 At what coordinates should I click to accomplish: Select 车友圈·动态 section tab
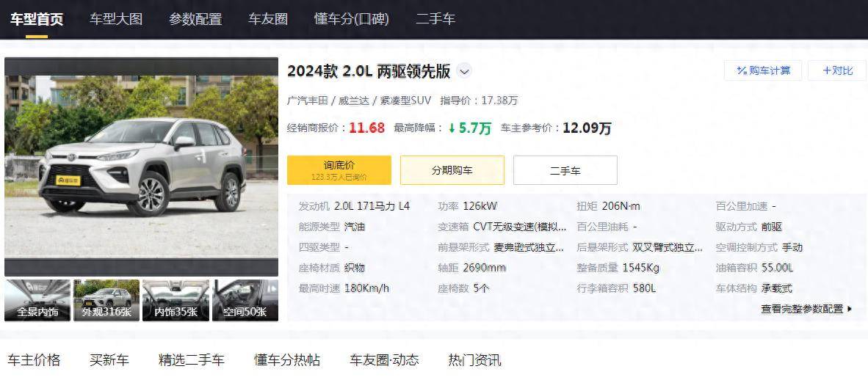(x=384, y=360)
